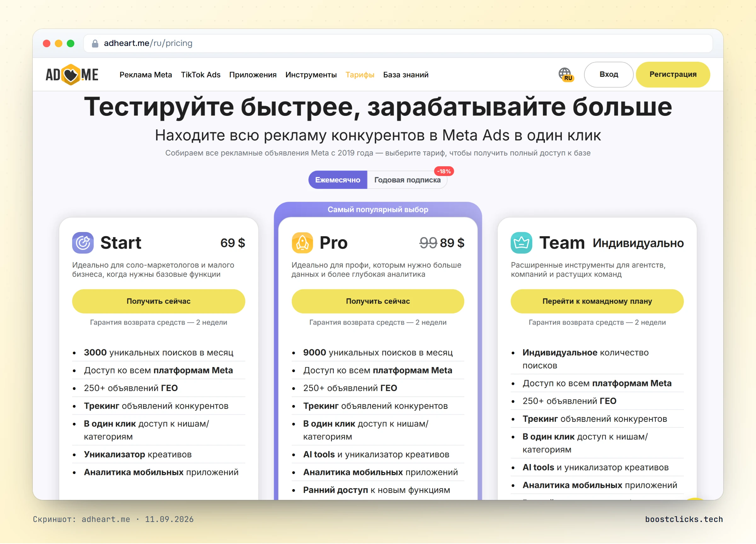Viewport: 756px width, 544px height.
Task: Click the crossed-out 99 price
Action: click(428, 243)
